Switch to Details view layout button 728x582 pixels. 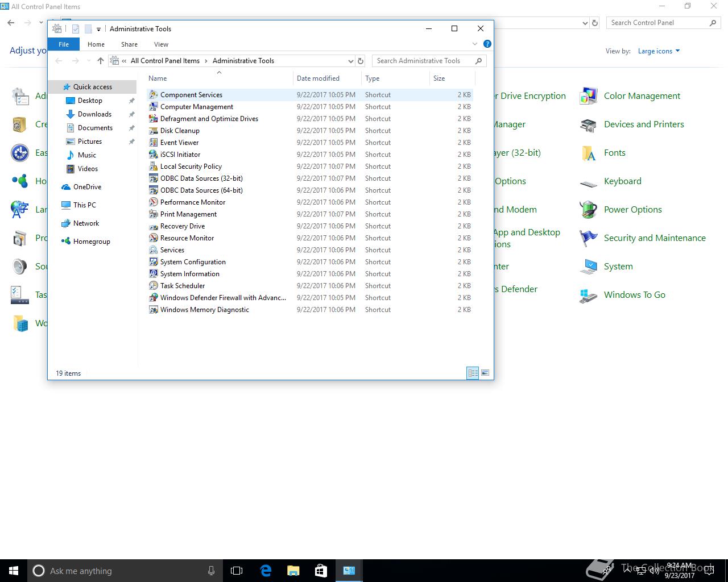(473, 373)
